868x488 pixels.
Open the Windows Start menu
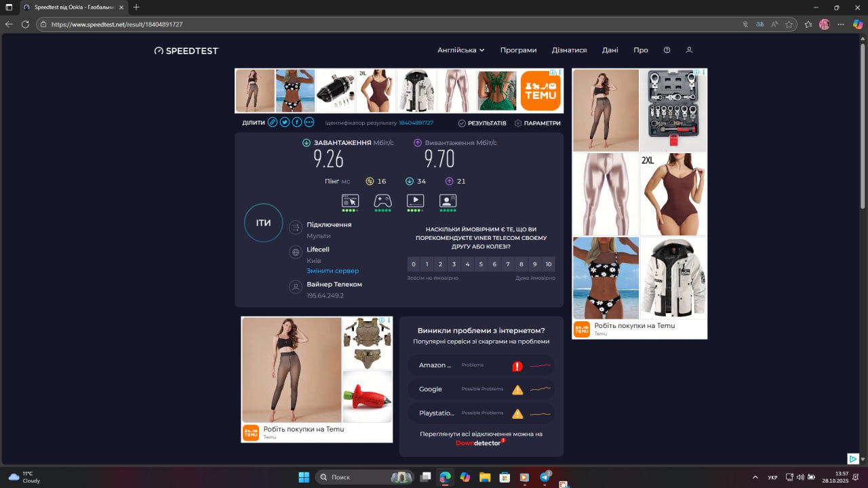(304, 477)
